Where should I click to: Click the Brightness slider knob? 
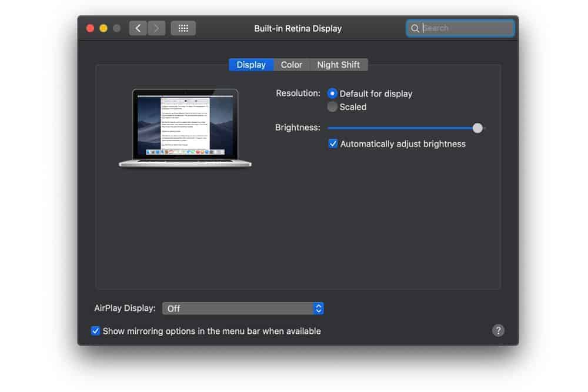click(x=477, y=128)
